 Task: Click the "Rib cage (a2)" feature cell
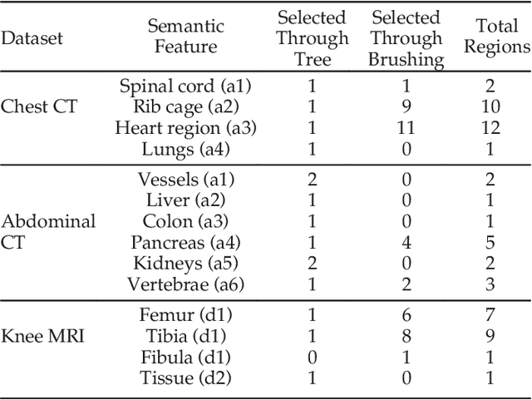pos(185,106)
